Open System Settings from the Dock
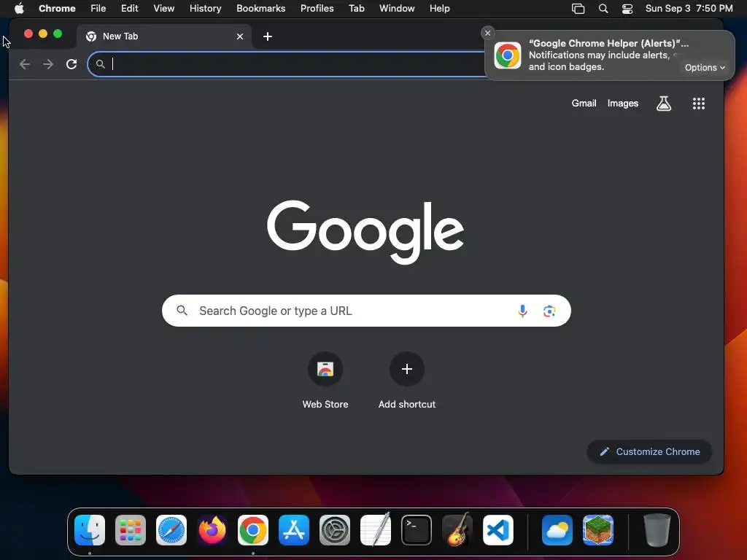Viewport: 747px width, 560px height. coord(334,530)
